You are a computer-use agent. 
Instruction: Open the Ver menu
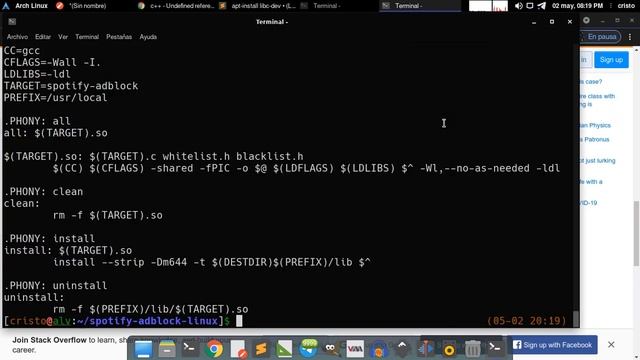63,37
